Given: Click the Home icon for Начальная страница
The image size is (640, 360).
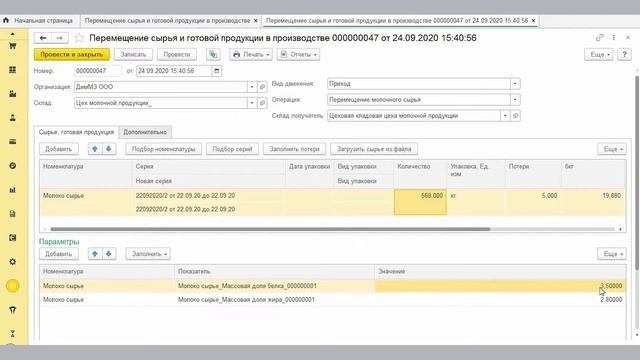Looking at the screenshot, I should (6, 20).
